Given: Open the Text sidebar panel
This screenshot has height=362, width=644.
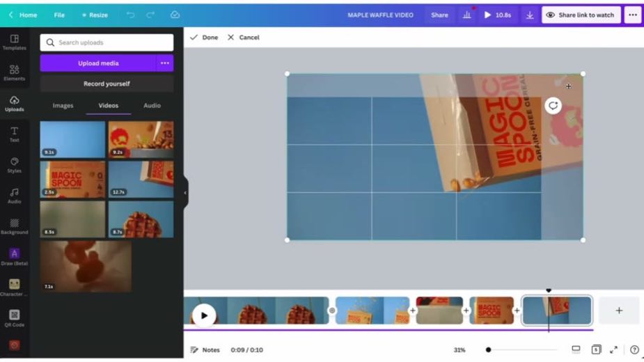Looking at the screenshot, I should pos(15,134).
